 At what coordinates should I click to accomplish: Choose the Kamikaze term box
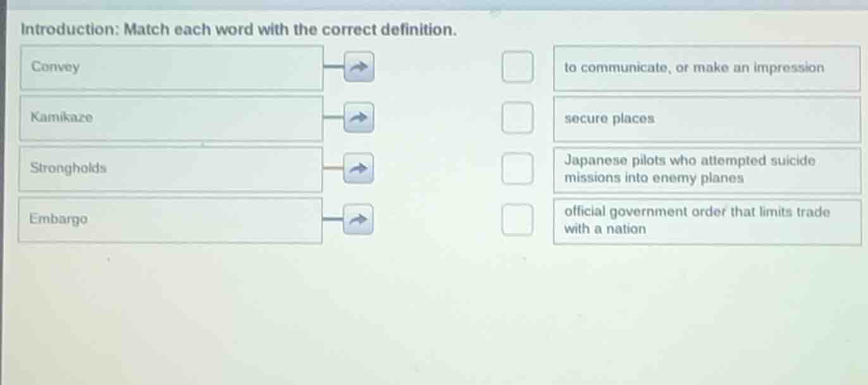pyautogui.click(x=171, y=117)
